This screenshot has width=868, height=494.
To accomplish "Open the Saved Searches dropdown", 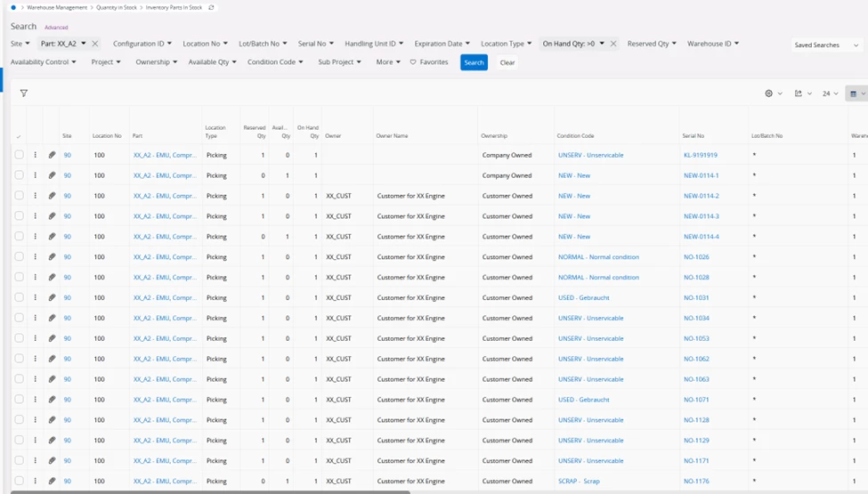I will click(826, 45).
